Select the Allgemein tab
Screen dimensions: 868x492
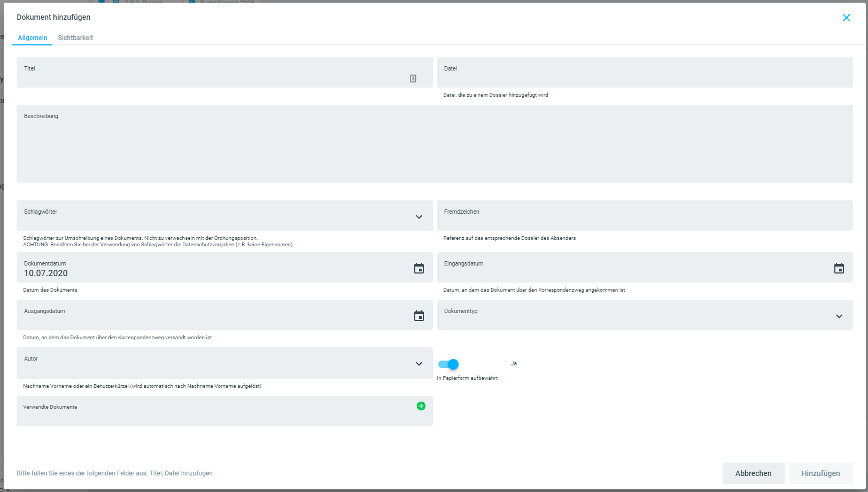[x=33, y=38]
